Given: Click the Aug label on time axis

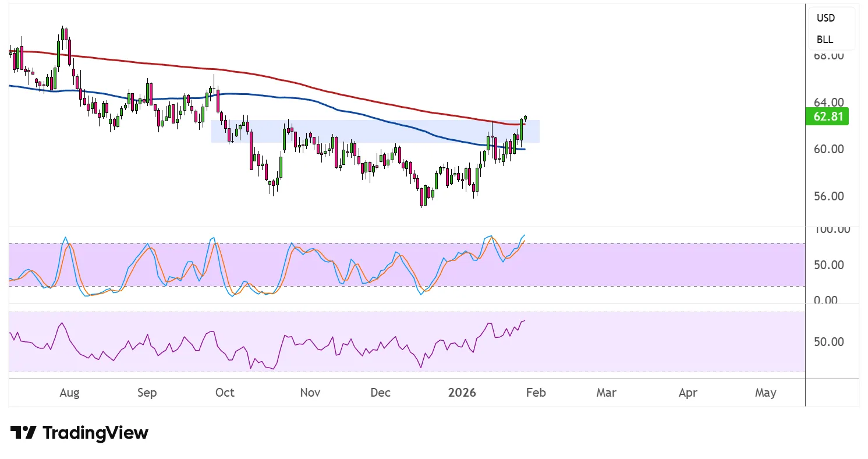Looking at the screenshot, I should click(x=69, y=393).
